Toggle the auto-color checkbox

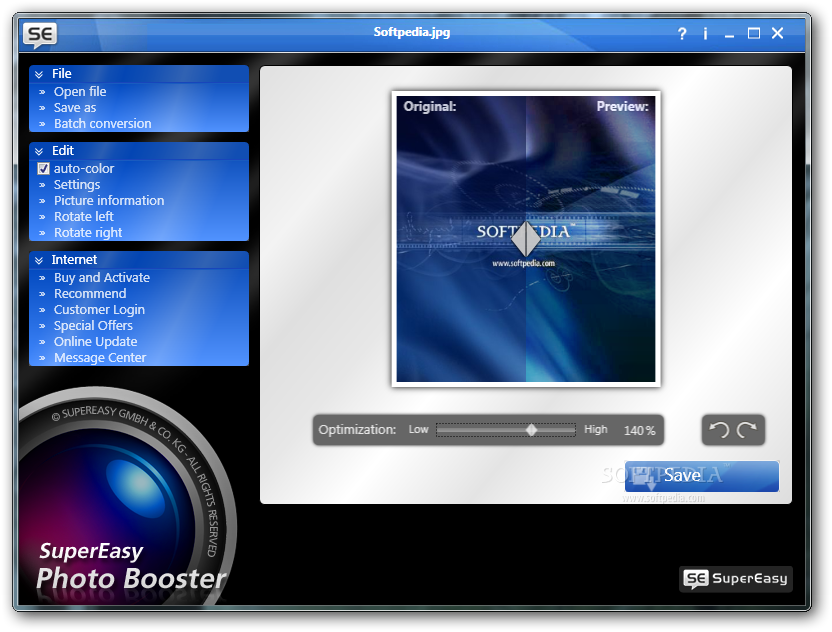pos(44,169)
